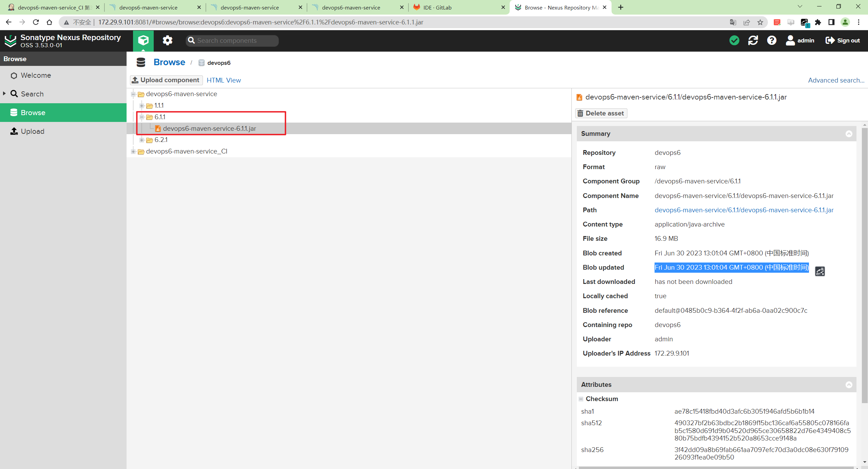868x469 pixels.
Task: Select devops6-maven-service-6.1.1.jar in tree
Action: 209,129
